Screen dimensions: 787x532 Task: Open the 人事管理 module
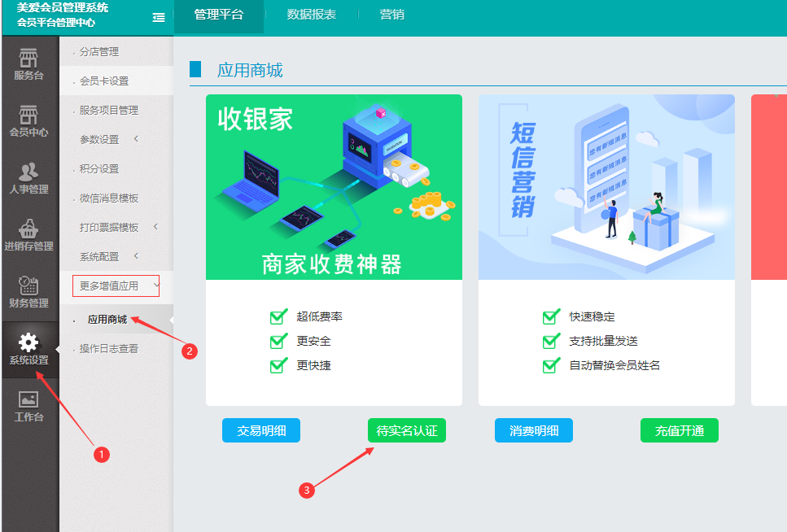click(x=30, y=177)
